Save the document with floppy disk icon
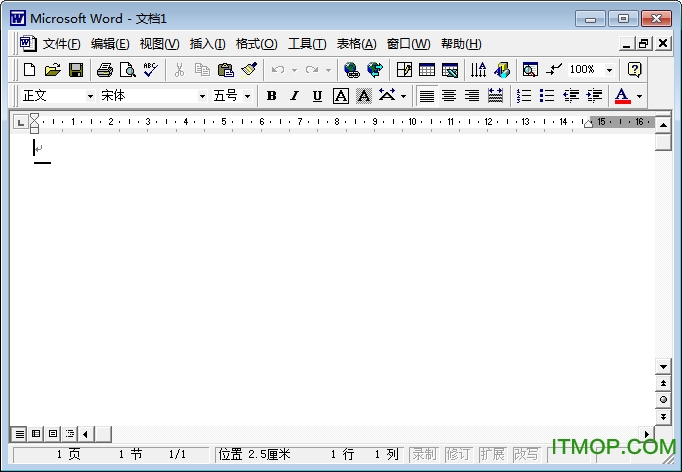Image resolution: width=682 pixels, height=472 pixels. pos(76,70)
